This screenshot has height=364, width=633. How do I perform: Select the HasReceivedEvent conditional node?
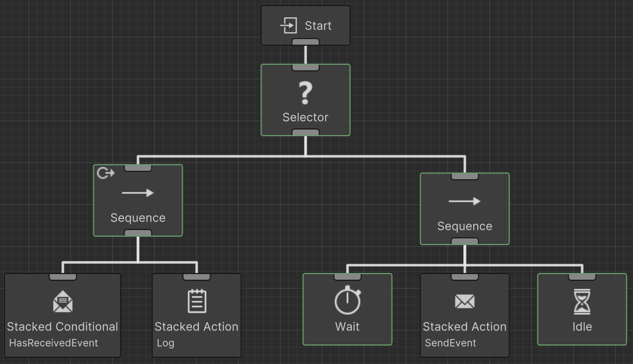[x=62, y=315]
